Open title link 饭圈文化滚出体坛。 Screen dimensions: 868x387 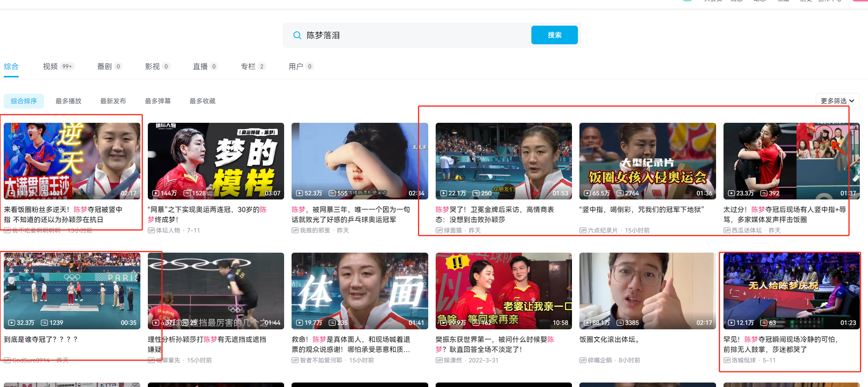click(610, 339)
